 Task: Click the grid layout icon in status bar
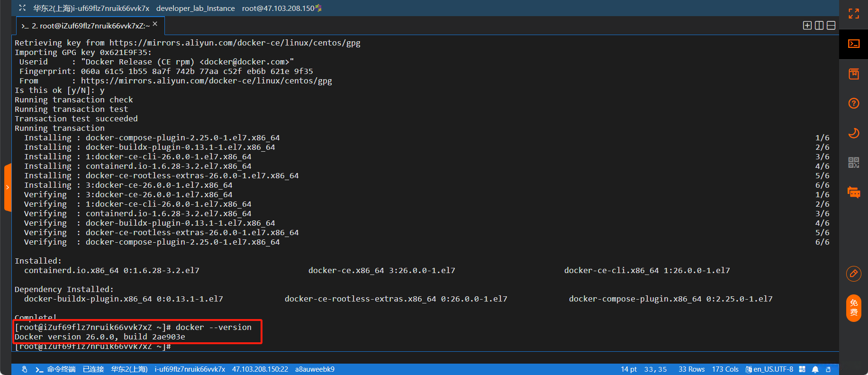click(802, 369)
